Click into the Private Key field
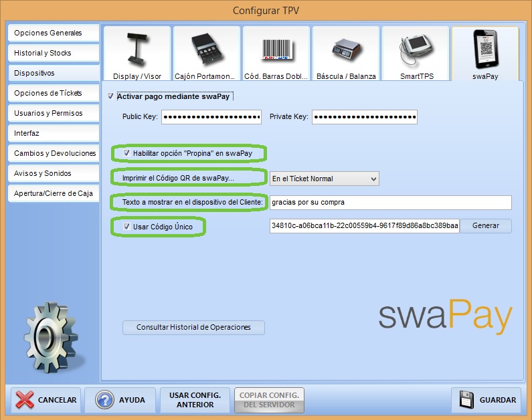This screenshot has width=532, height=420. click(365, 117)
